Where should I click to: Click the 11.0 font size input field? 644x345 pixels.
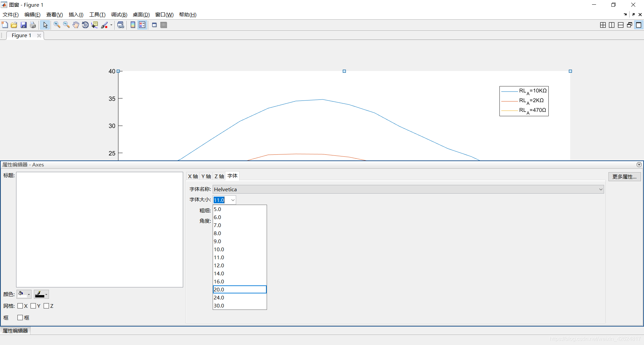(x=221, y=200)
